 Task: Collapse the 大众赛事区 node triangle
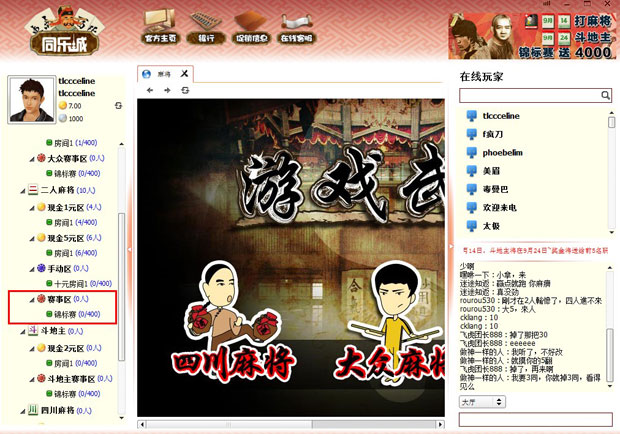tap(32, 159)
